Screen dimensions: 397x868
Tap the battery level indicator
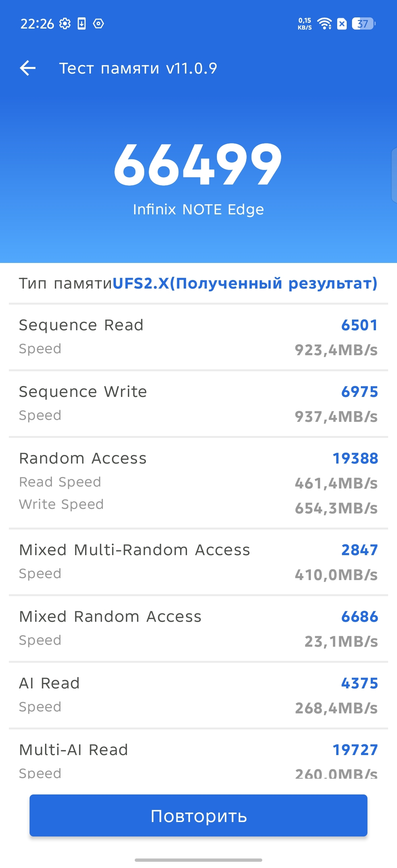[x=363, y=24]
